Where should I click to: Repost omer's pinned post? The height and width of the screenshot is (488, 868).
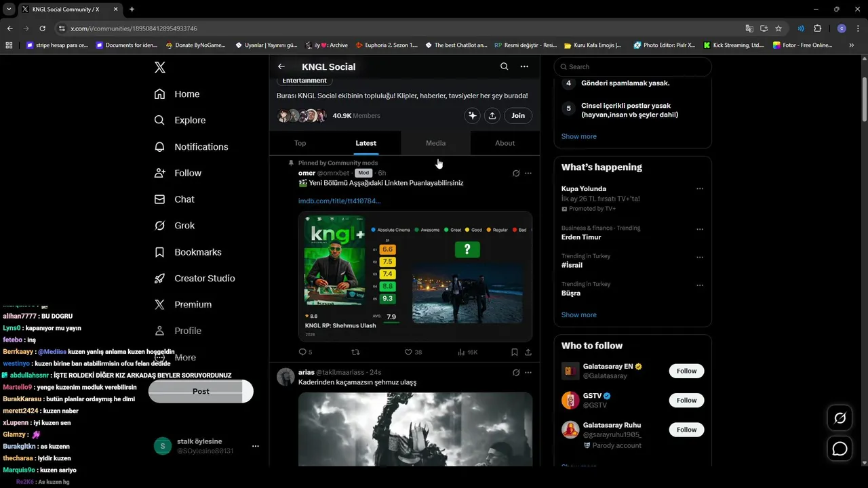[355, 352]
